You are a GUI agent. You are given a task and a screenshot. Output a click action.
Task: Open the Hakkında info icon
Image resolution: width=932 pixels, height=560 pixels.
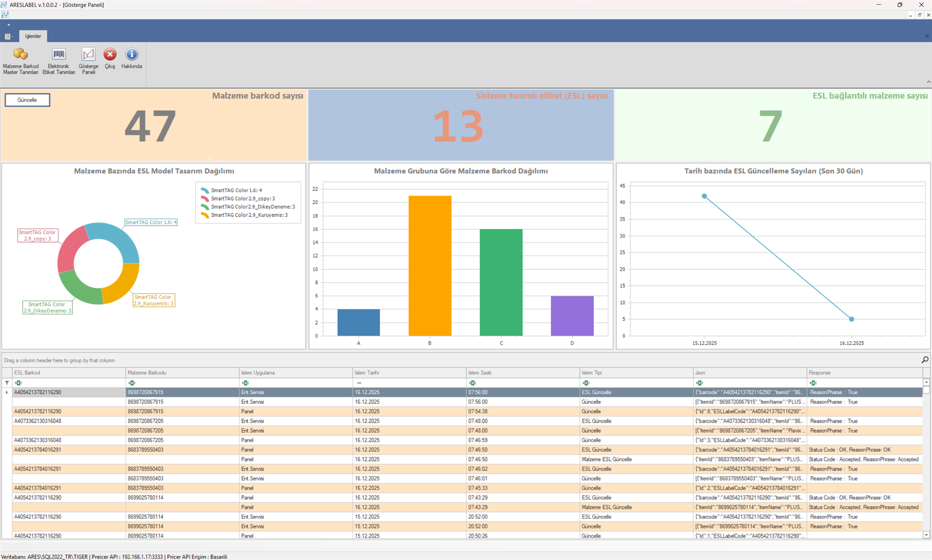[132, 54]
